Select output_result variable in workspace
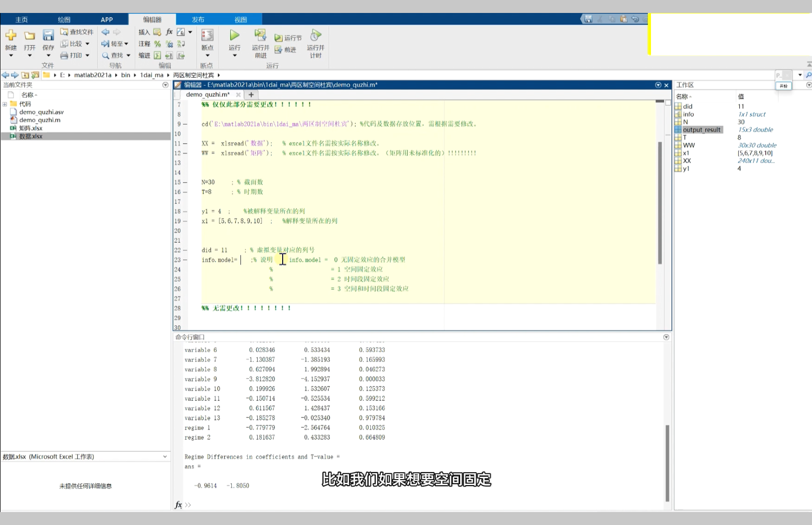The width and height of the screenshot is (812, 525). (x=701, y=130)
